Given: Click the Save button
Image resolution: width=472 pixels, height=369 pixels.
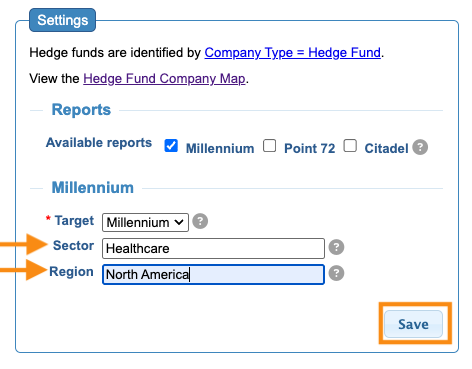Looking at the screenshot, I should pos(413,324).
